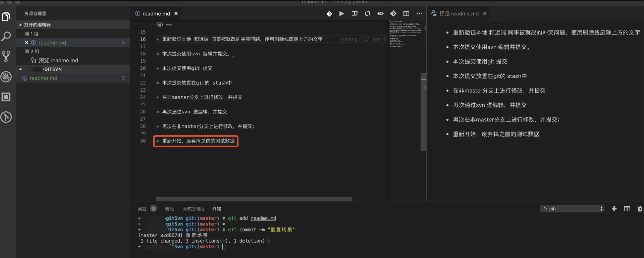
Task: Select the 预览 readme.md item in group 2
Action: tap(58, 60)
